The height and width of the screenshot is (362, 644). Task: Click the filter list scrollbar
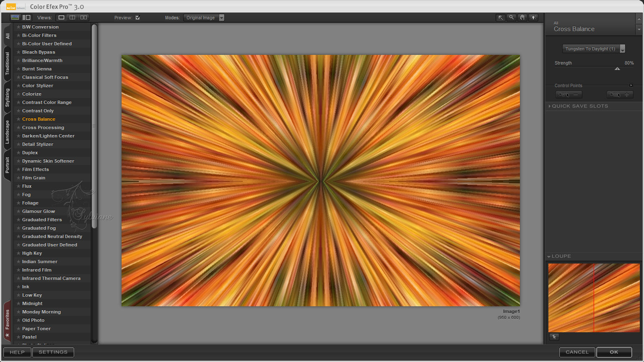[x=94, y=126]
